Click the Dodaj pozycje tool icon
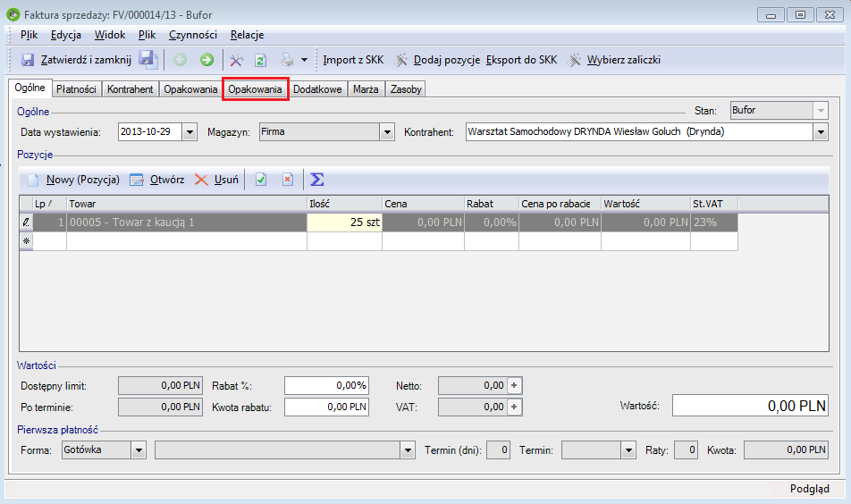 tap(401, 60)
